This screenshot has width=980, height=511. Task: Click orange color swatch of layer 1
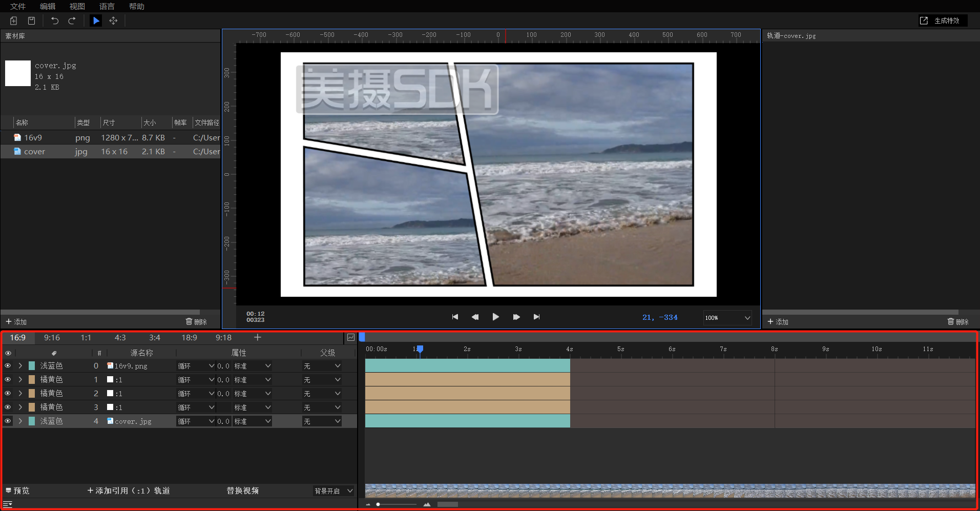click(32, 379)
